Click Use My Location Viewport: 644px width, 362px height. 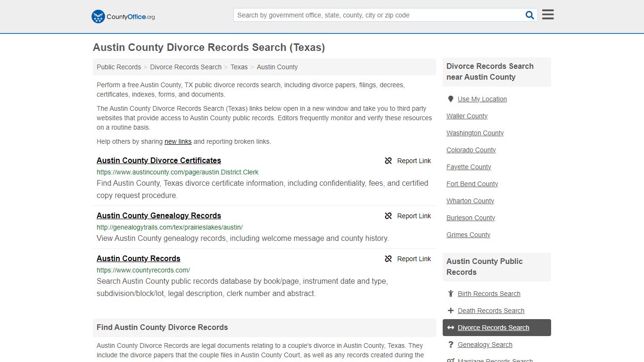click(x=482, y=99)
